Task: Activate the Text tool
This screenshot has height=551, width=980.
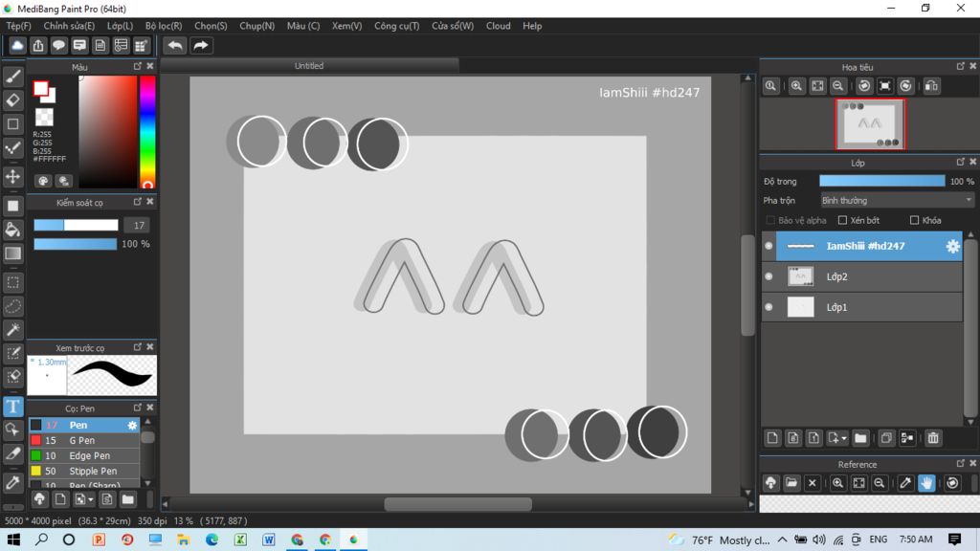Action: point(13,407)
